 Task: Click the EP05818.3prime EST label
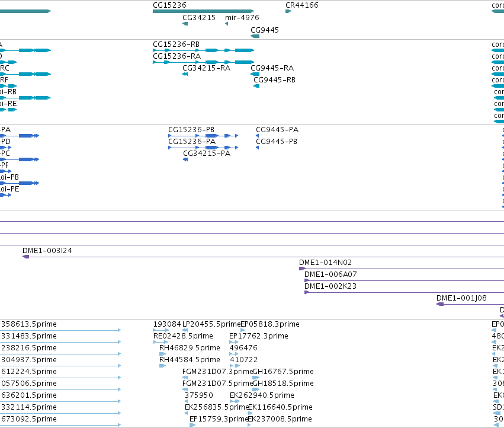click(x=270, y=324)
